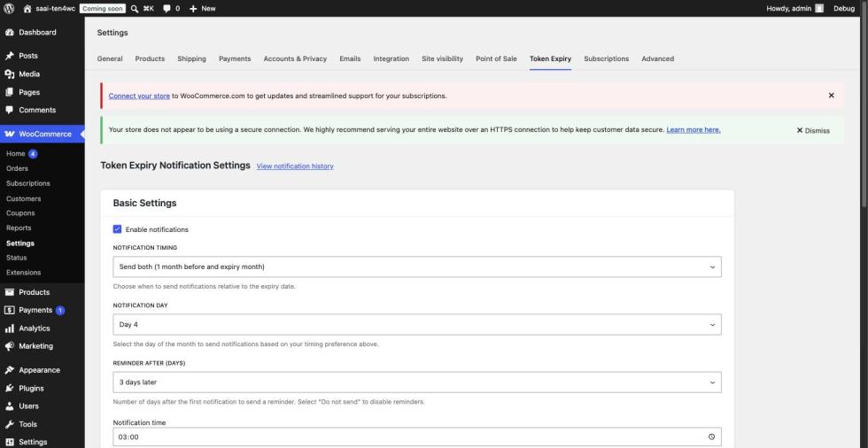Follow the Connect your store link

pyautogui.click(x=139, y=96)
